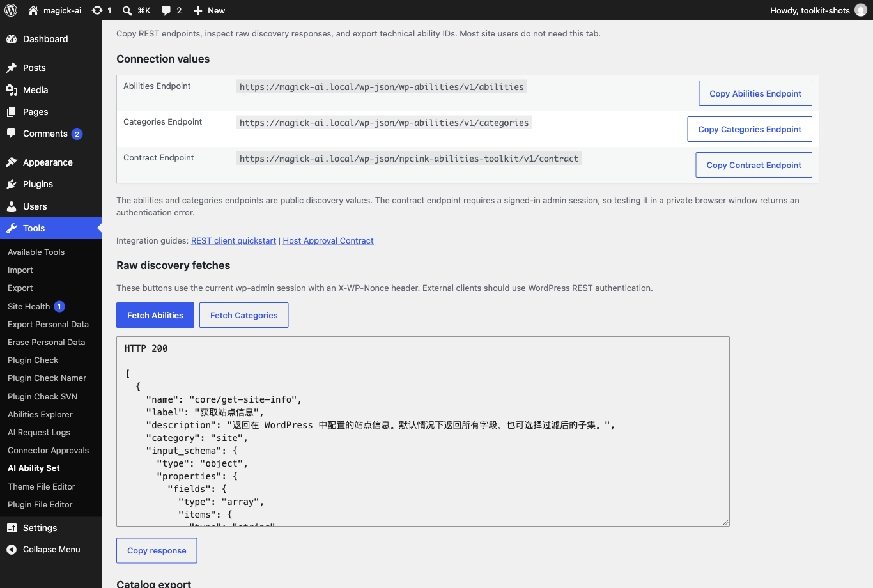Click the response textarea resize handle
Screen dimensions: 873x588
[725, 522]
